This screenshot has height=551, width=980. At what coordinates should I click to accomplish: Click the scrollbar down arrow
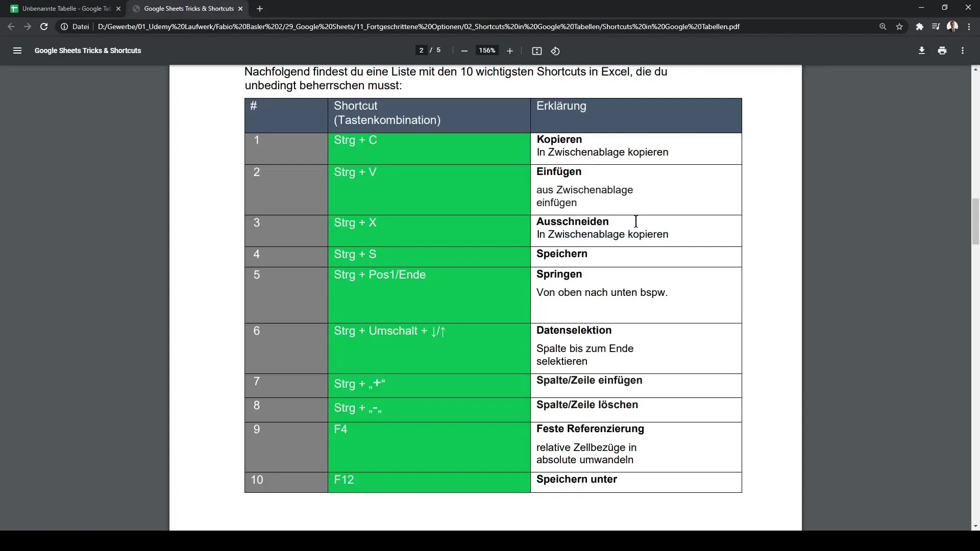pyautogui.click(x=975, y=526)
